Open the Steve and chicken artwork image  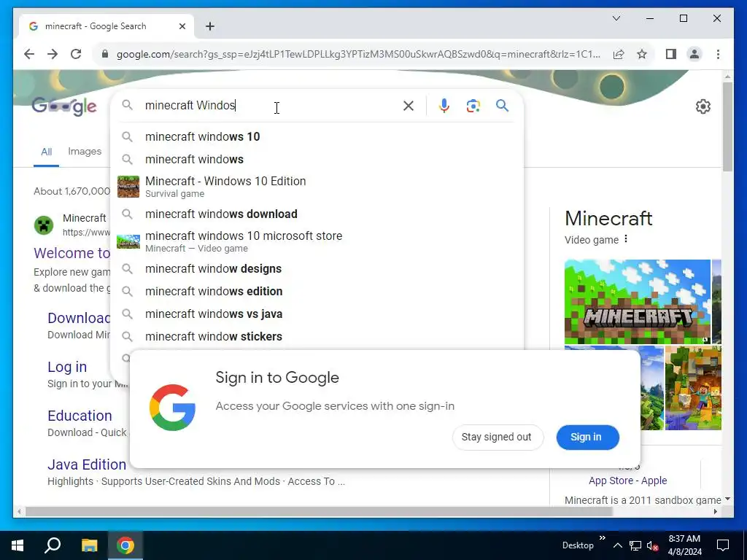pyautogui.click(x=693, y=388)
